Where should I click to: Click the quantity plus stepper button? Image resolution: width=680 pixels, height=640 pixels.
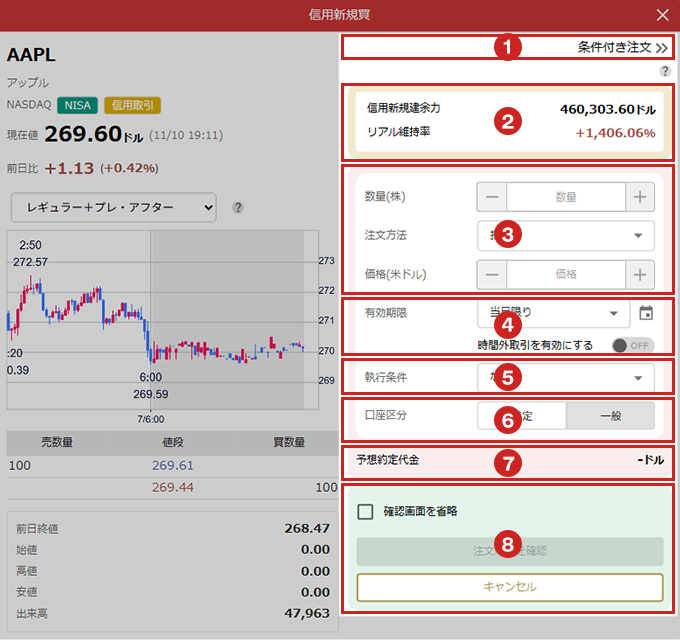[640, 197]
